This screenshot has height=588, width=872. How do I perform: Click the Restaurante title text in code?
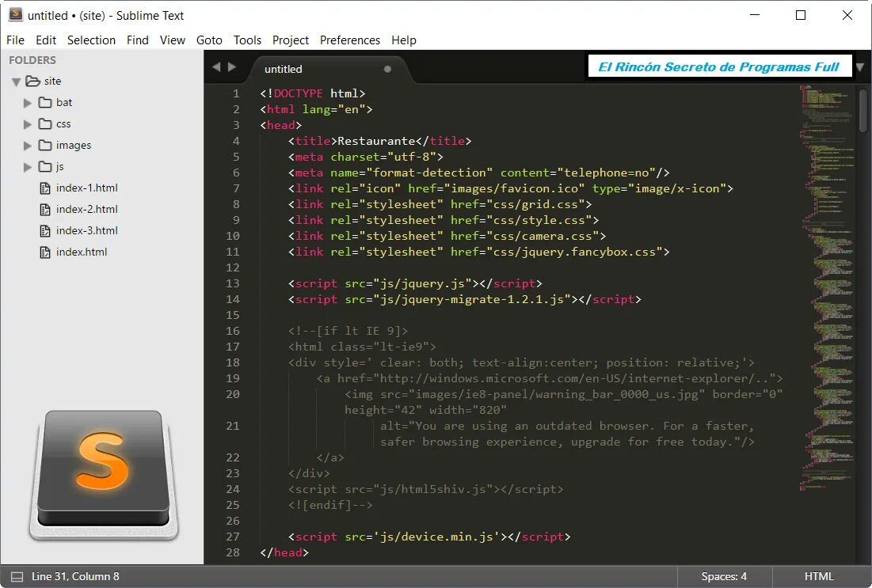(376, 141)
